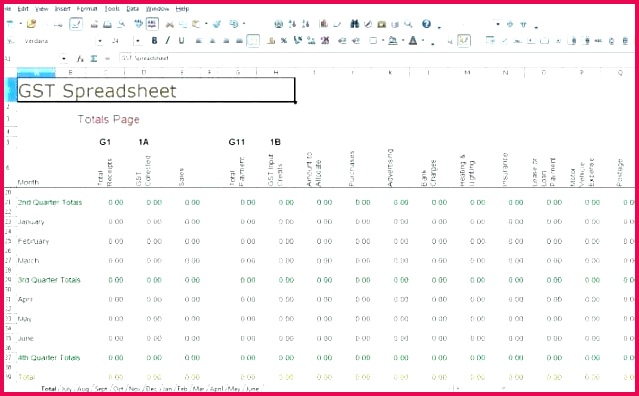Viewport: 639px width, 396px height.
Task: Toggle Bold formatting
Action: (x=154, y=40)
